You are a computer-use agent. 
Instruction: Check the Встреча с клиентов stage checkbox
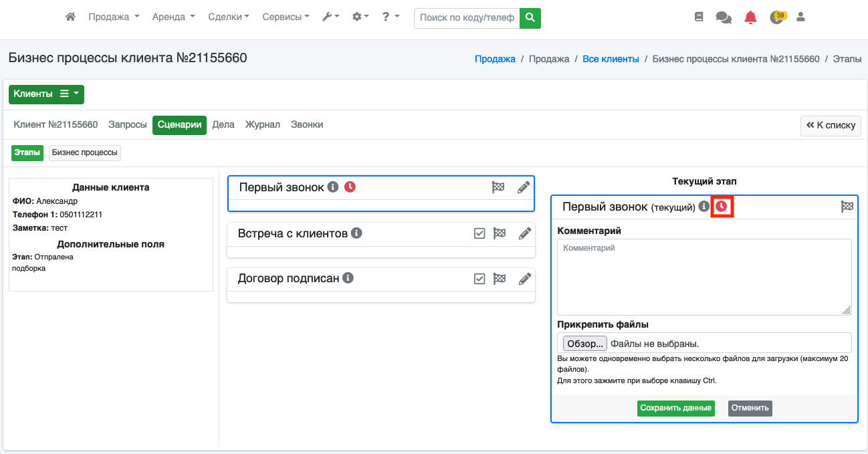(479, 233)
